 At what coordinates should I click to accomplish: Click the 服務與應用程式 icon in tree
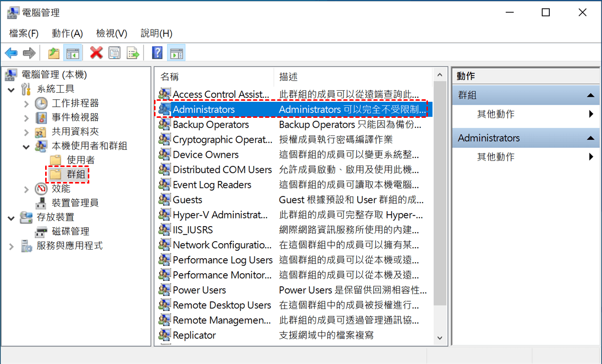click(27, 246)
